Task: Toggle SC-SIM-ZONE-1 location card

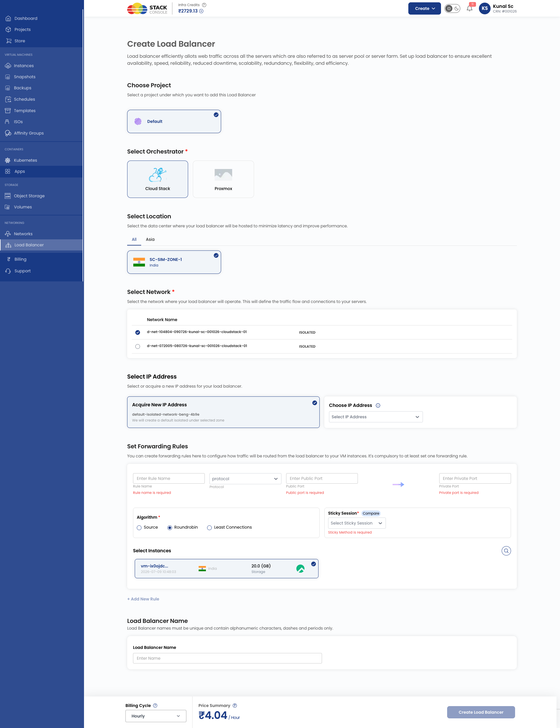Action: (174, 262)
